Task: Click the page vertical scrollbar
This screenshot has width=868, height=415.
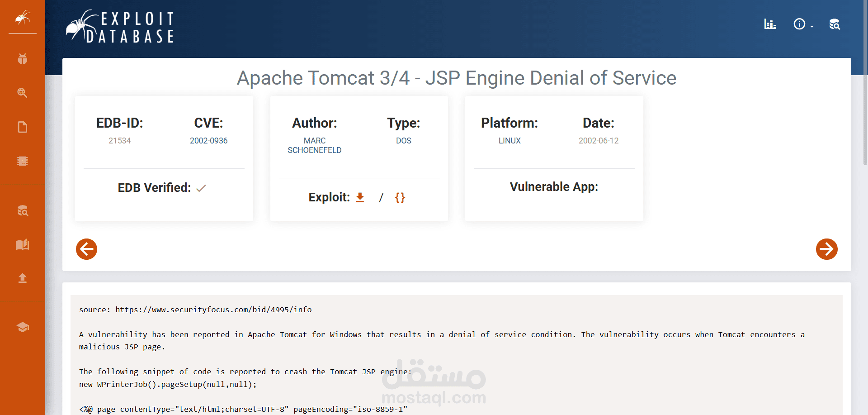Action: (x=865, y=91)
